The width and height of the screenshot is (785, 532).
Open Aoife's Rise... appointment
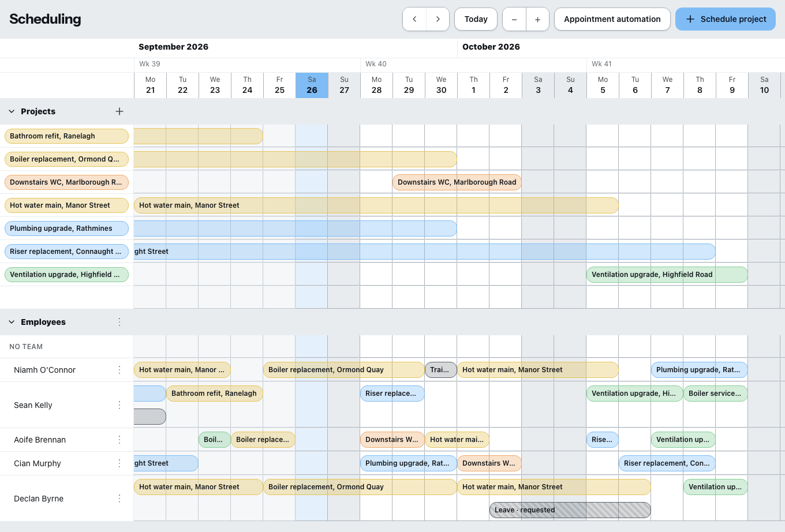[603, 440]
